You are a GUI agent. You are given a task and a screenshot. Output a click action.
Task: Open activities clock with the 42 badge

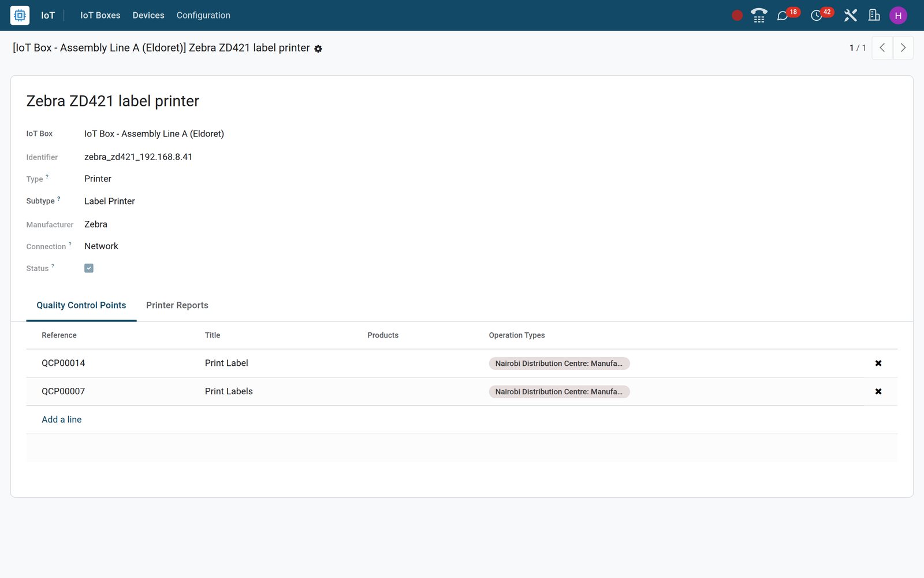coord(822,14)
